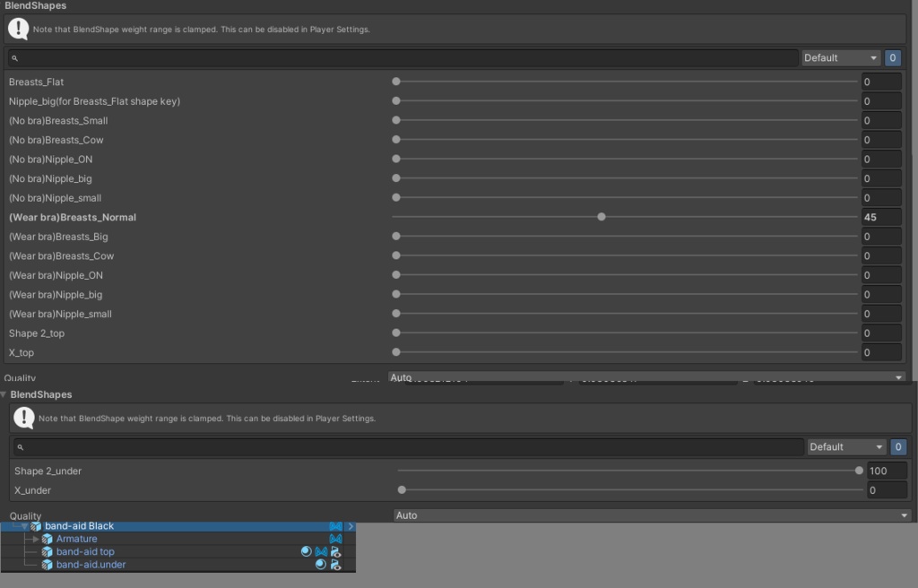The height and width of the screenshot is (588, 918).
Task: Click the (No bra)Nipple_small label
Action: (x=55, y=198)
